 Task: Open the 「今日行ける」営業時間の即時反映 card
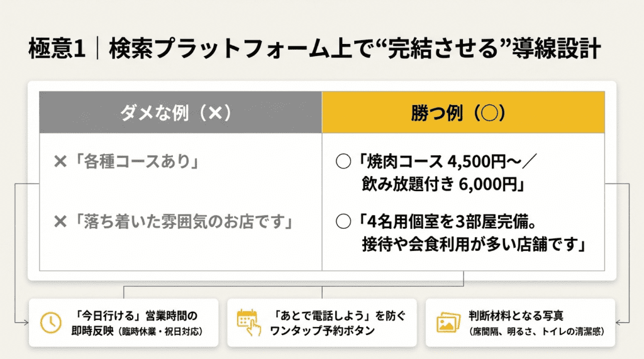pyautogui.click(x=124, y=322)
